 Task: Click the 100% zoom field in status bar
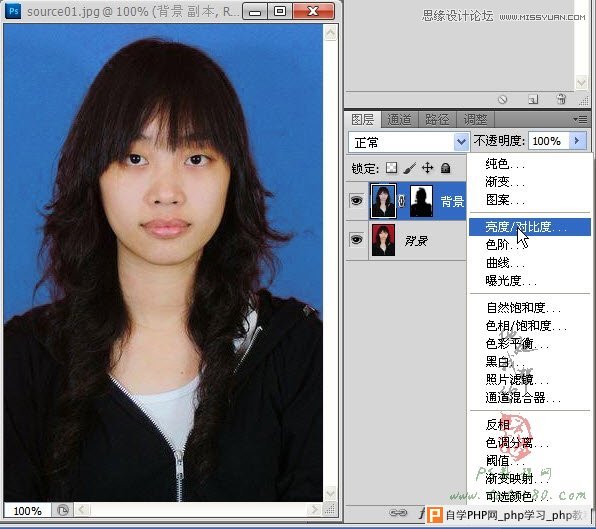tap(27, 510)
